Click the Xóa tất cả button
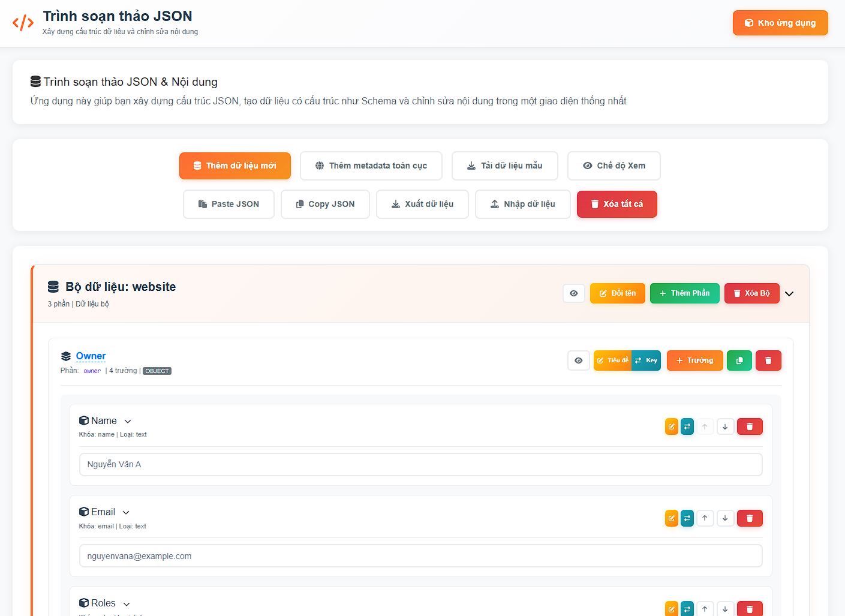The width and height of the screenshot is (845, 616). point(617,204)
